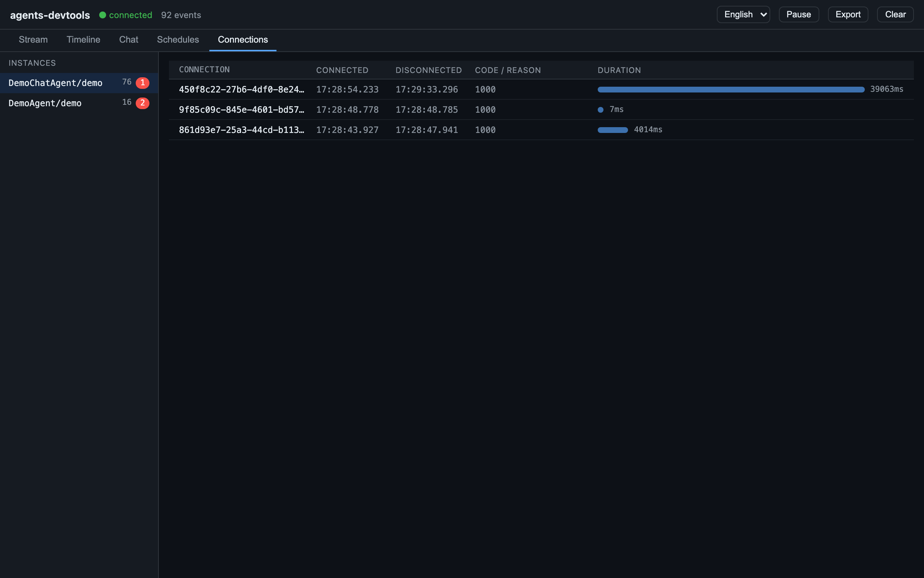This screenshot has height=578, width=924.
Task: Click code 1000 in the 450f8c22 row
Action: click(x=485, y=90)
